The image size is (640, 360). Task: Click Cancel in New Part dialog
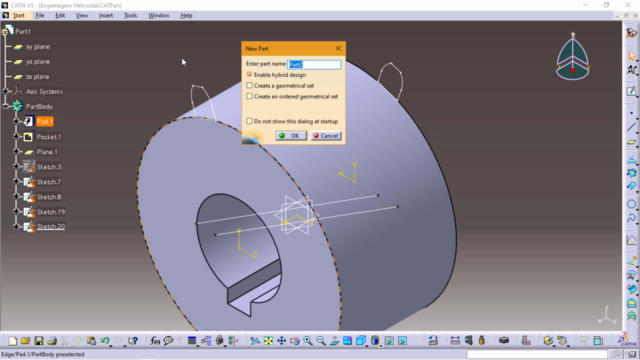point(326,136)
